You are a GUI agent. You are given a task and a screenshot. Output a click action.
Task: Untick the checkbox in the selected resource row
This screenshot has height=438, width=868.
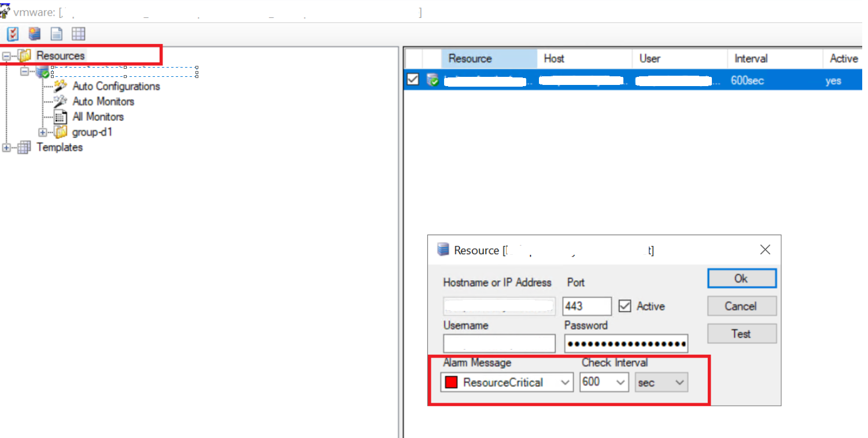(x=412, y=80)
